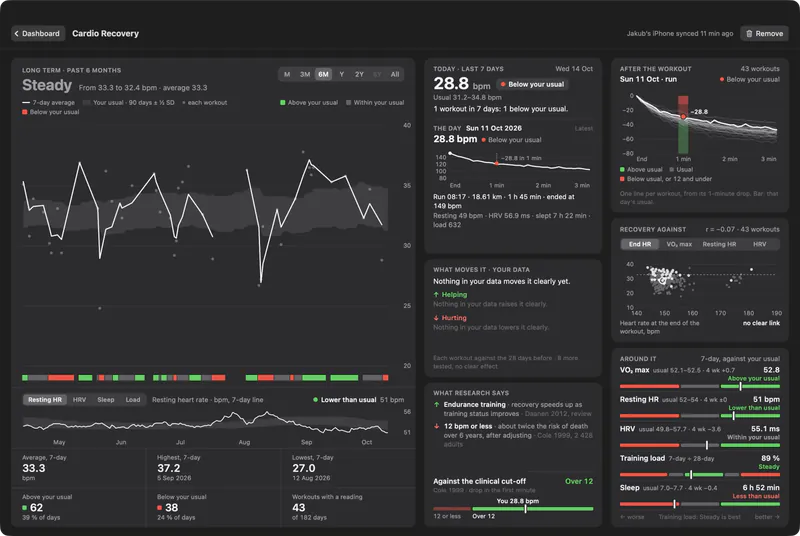This screenshot has width=800, height=536.
Task: Compare recovery against VO₂ max
Action: coord(679,244)
